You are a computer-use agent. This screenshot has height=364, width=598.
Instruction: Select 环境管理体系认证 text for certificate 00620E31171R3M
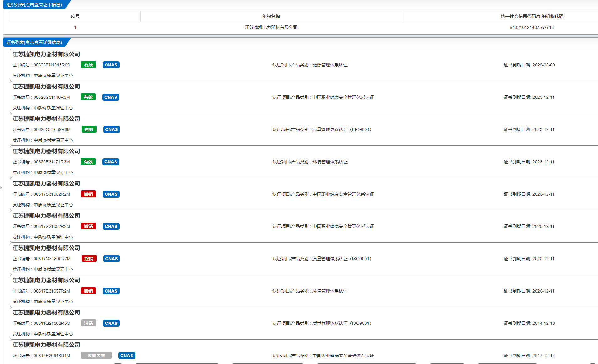[x=330, y=162]
